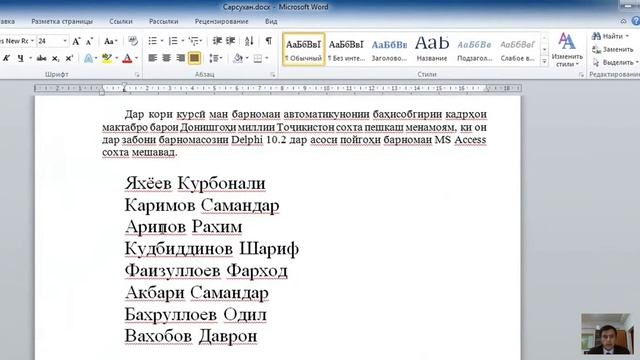Click the Borders icon
The height and width of the screenshot is (360, 640).
[258, 58]
